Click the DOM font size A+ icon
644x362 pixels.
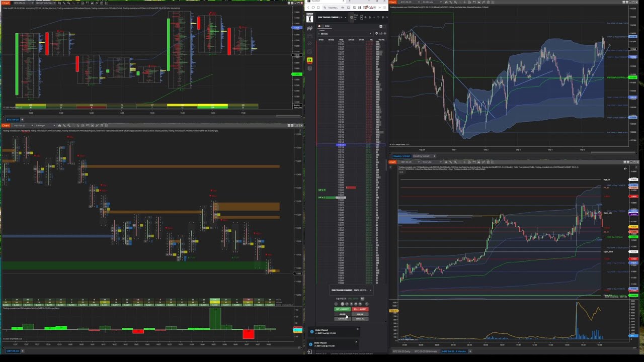click(x=381, y=34)
